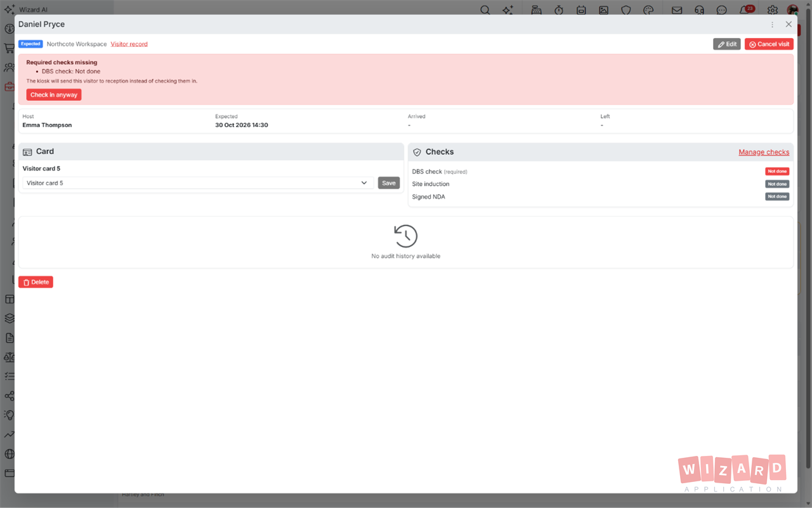Viewport: 812px width, 508px height.
Task: Open the shield icon in top bar
Action: (626, 10)
